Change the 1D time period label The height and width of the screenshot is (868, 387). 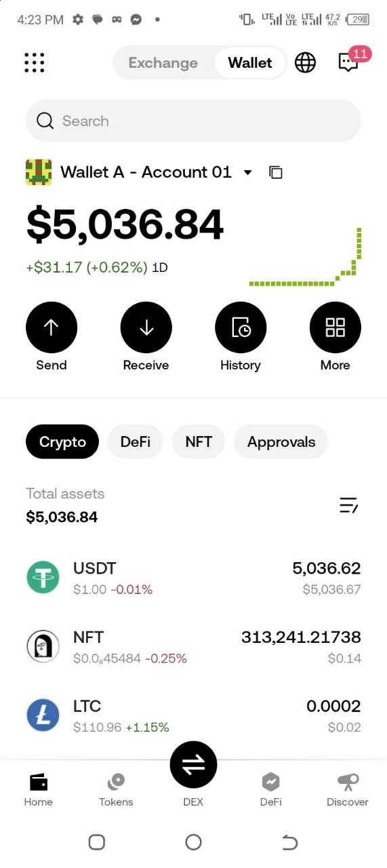[x=160, y=267]
